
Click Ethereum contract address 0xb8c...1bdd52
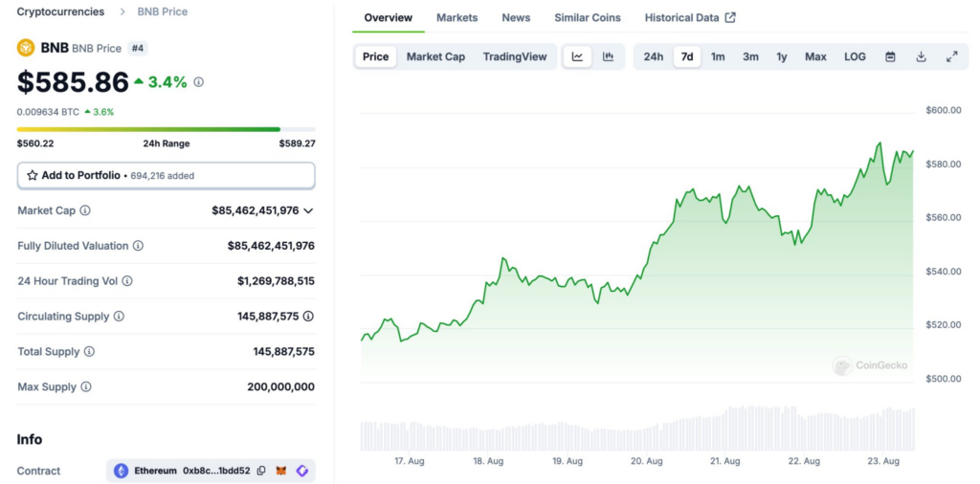pos(216,471)
